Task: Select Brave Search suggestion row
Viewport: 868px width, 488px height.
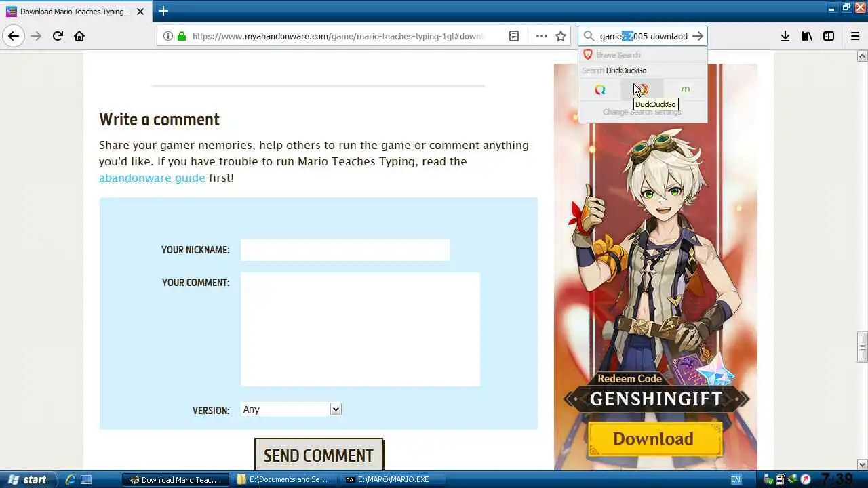Action: pos(642,55)
